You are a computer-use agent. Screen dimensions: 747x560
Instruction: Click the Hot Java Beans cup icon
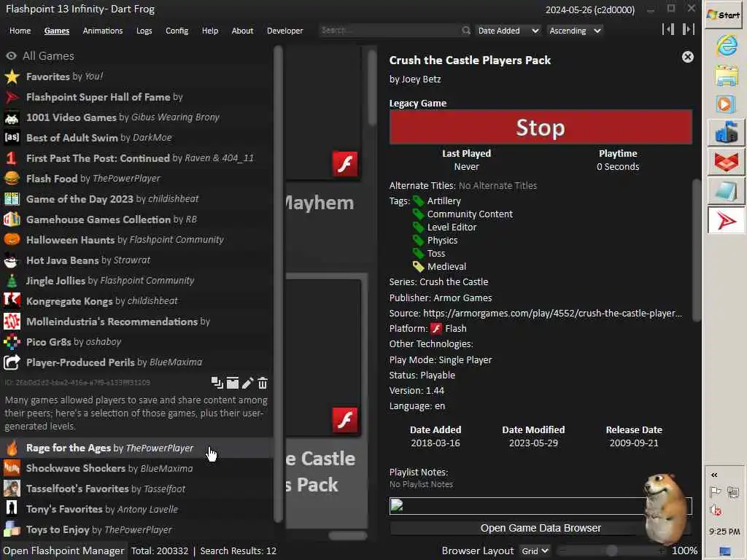(x=12, y=260)
